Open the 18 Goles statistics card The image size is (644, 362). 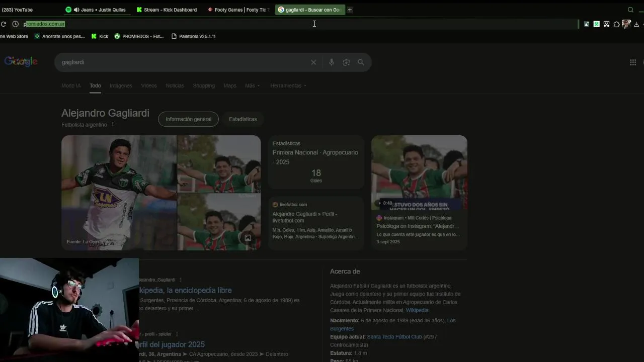pyautogui.click(x=316, y=162)
